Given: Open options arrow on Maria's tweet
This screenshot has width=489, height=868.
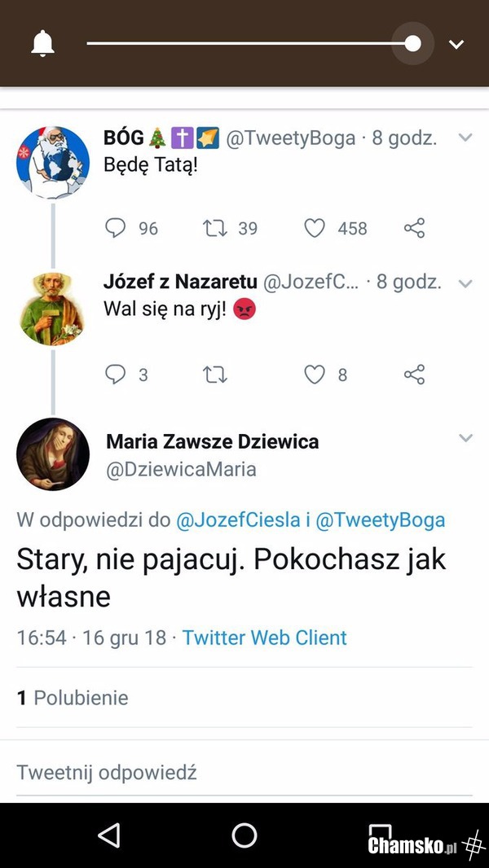Looking at the screenshot, I should click(465, 438).
